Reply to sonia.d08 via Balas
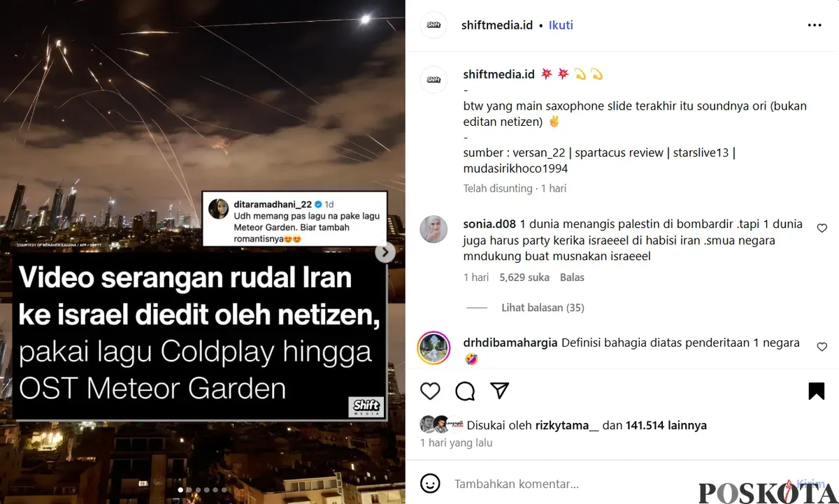 [572, 278]
